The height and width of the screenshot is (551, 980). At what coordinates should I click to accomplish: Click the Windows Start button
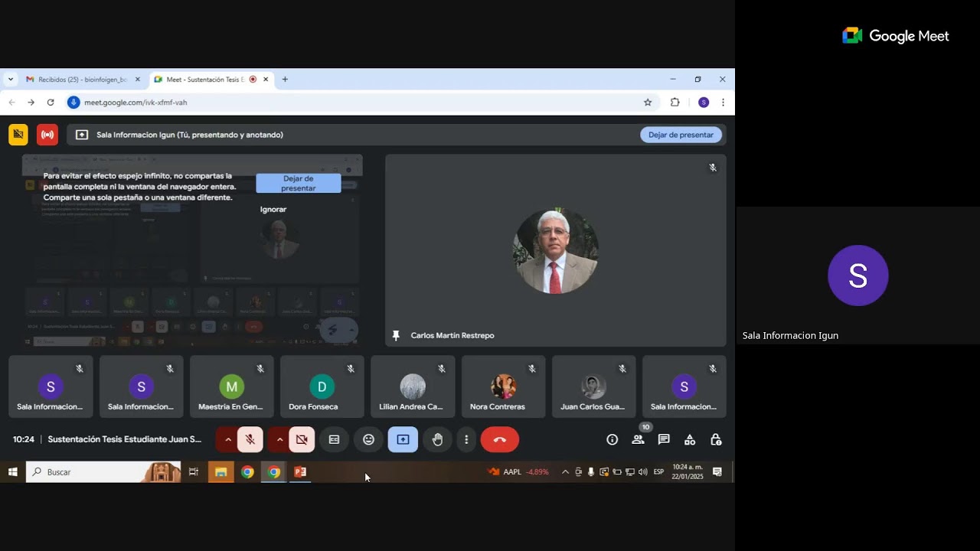point(13,472)
